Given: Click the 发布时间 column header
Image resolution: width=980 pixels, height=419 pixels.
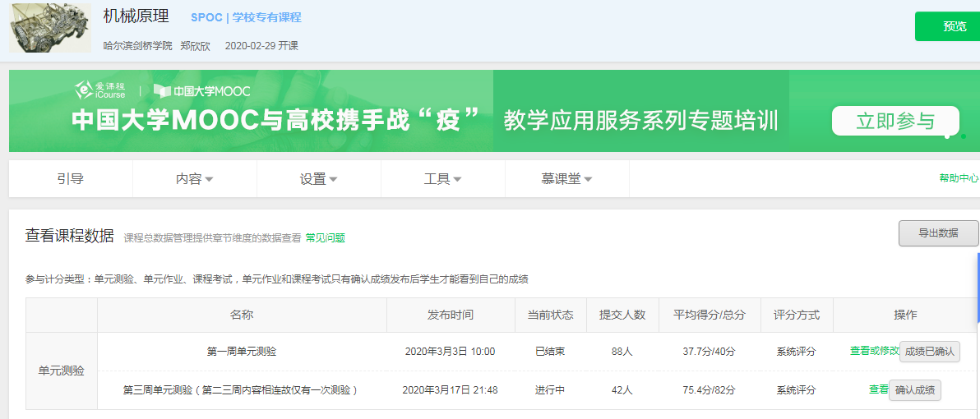Looking at the screenshot, I should pos(450,315).
